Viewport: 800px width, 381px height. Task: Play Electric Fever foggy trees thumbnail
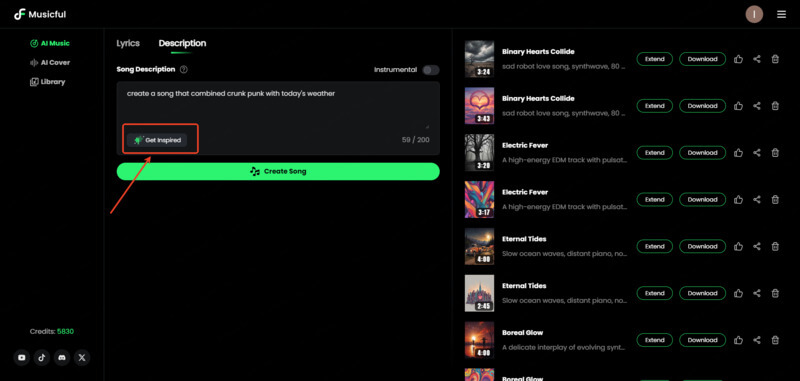pos(479,153)
